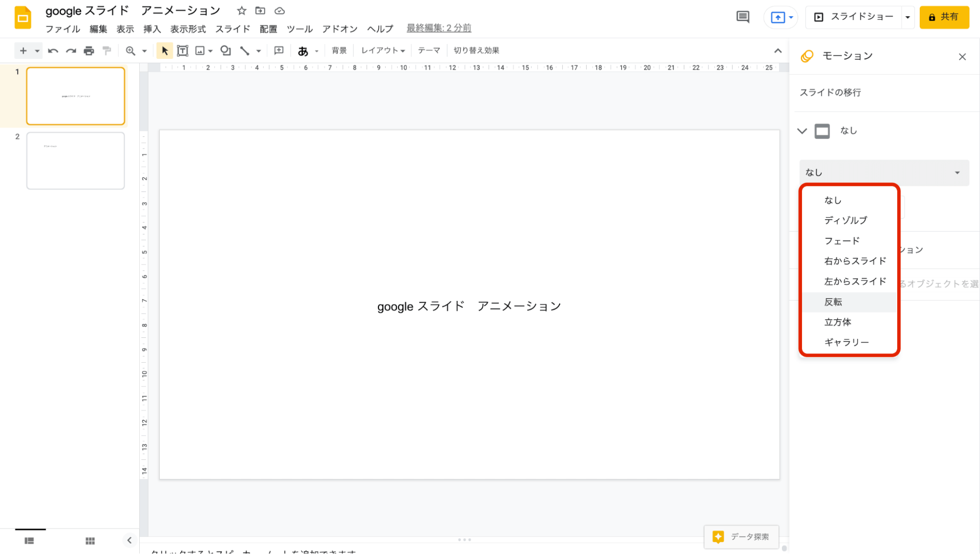The image size is (980, 554).
Task: Open the Google Slides home icon
Action: [x=23, y=18]
